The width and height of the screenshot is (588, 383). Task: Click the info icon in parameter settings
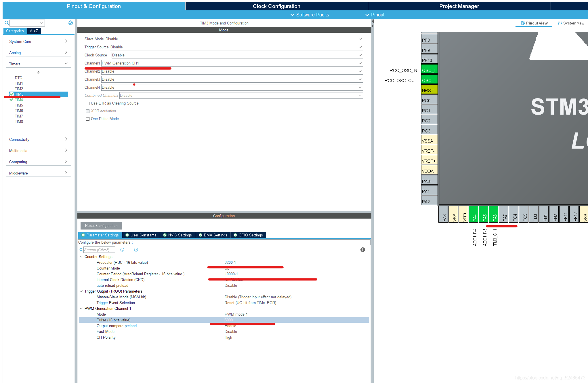363,250
